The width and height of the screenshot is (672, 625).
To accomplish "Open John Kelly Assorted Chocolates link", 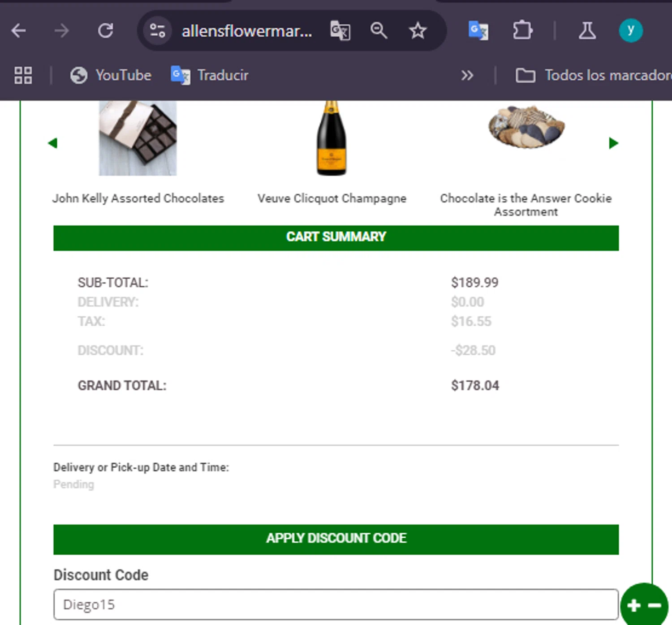I will pos(138,198).
